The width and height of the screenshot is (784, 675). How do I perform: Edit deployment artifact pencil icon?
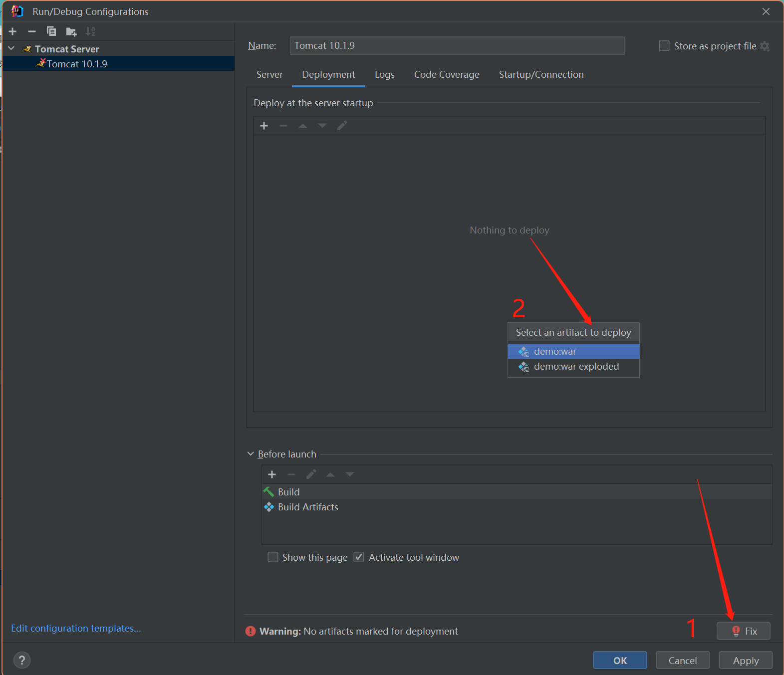tap(342, 126)
